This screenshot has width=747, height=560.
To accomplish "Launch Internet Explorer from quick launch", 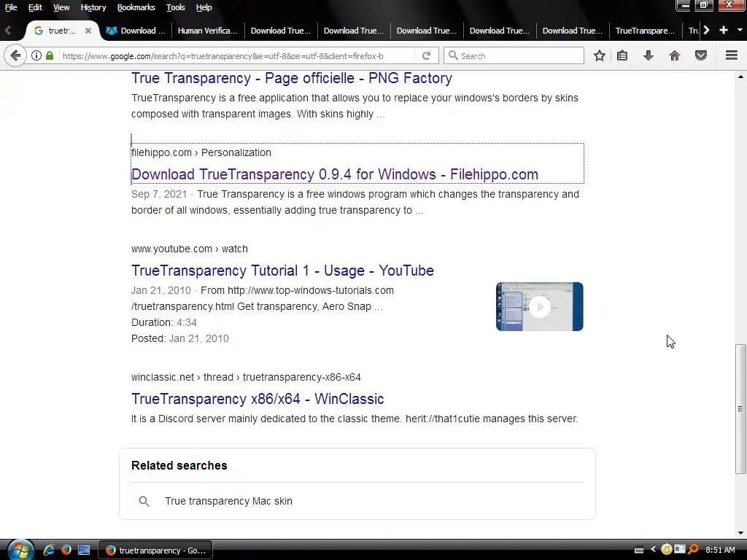I will point(49,550).
